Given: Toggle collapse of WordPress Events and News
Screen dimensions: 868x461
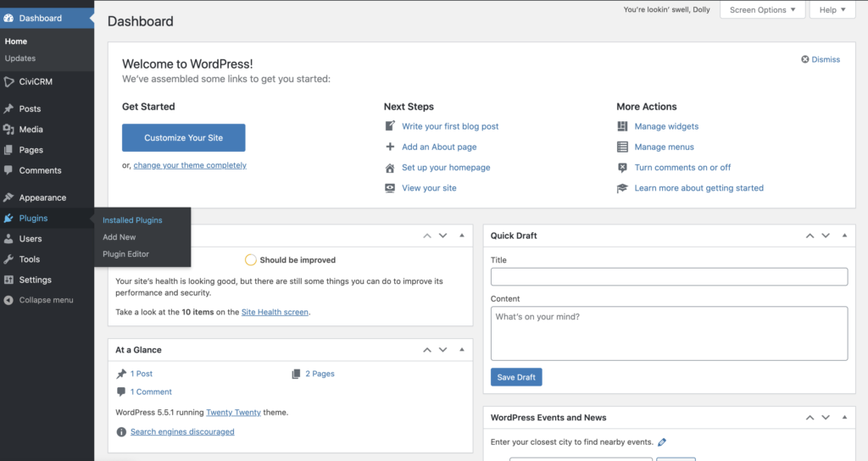Looking at the screenshot, I should click(844, 417).
